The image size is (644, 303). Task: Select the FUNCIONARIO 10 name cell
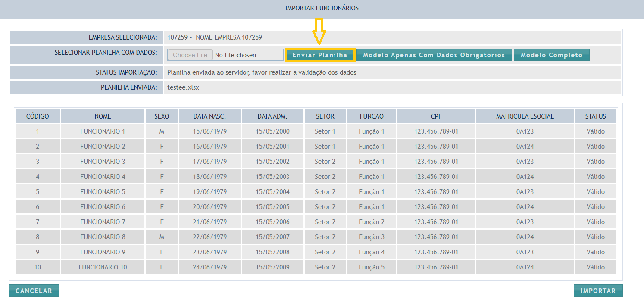[103, 267]
